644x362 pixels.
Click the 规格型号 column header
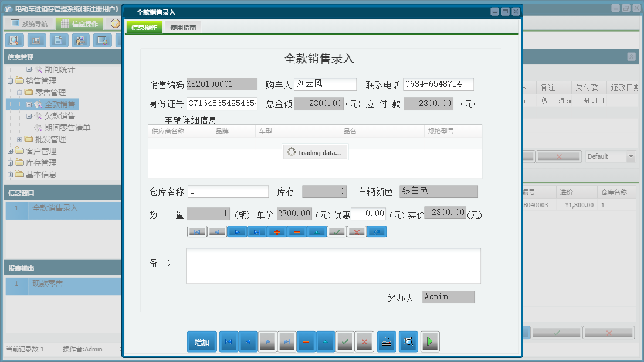(x=453, y=131)
